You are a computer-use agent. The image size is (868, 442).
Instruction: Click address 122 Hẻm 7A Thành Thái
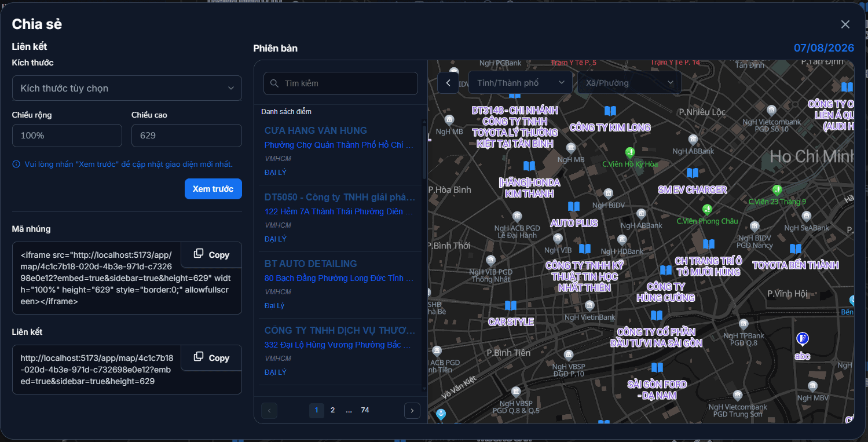(339, 212)
